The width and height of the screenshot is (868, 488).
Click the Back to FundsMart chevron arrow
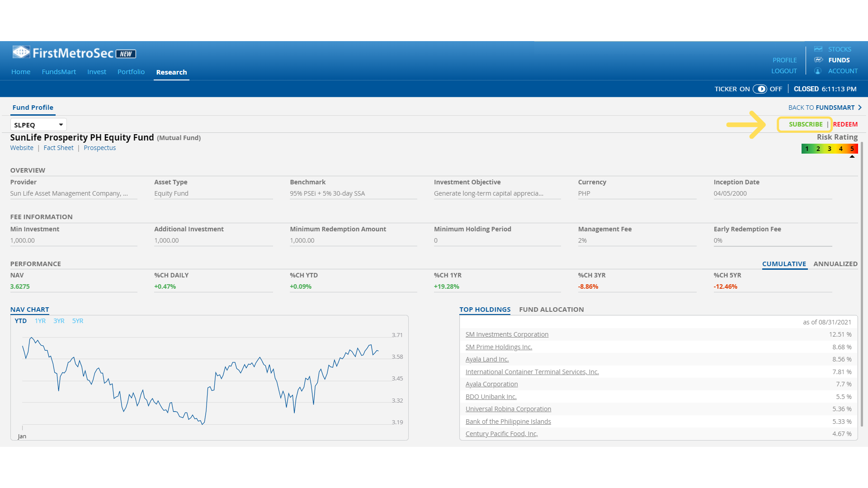tap(860, 108)
